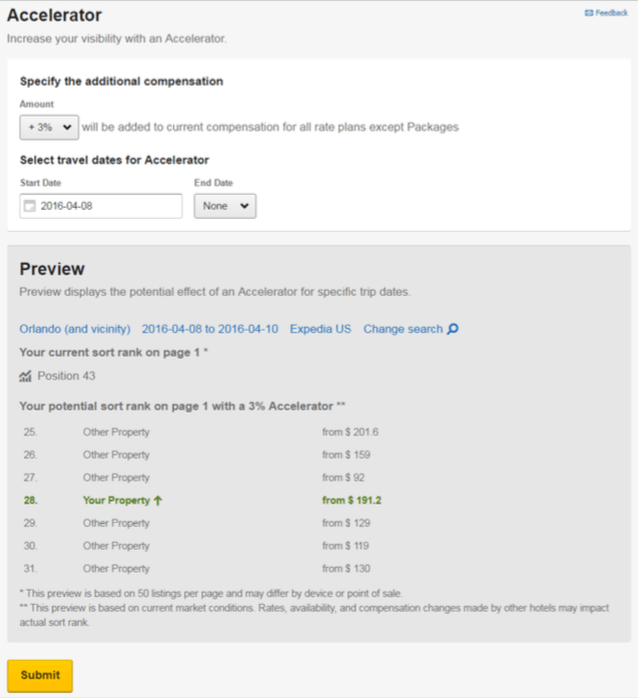638x698 pixels.
Task: Open the Amount +3% dropdown
Action: [49, 127]
